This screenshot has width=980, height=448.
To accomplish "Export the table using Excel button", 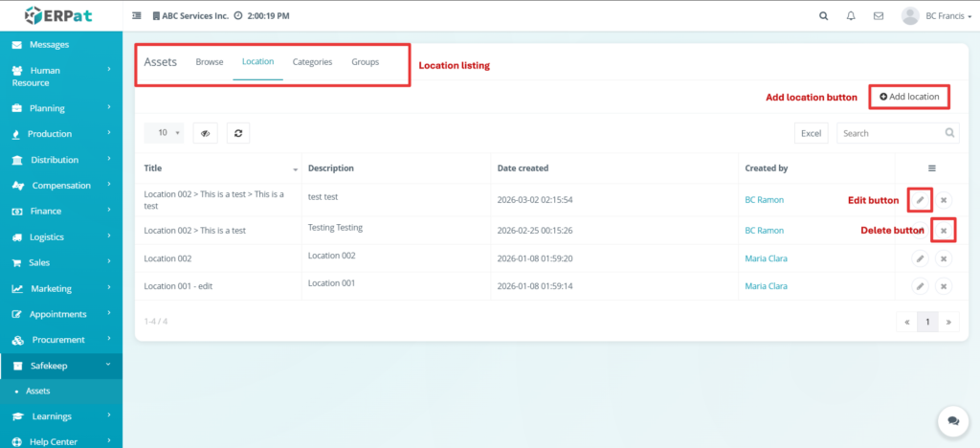I will [811, 133].
